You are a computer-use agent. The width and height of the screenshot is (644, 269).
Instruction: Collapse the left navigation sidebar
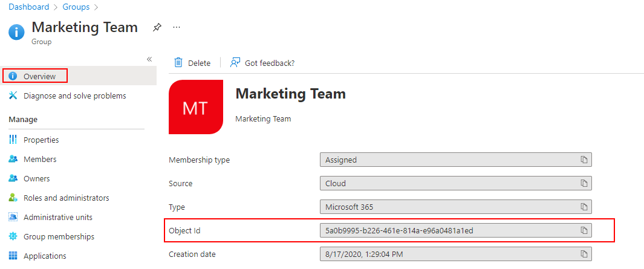pyautogui.click(x=149, y=59)
